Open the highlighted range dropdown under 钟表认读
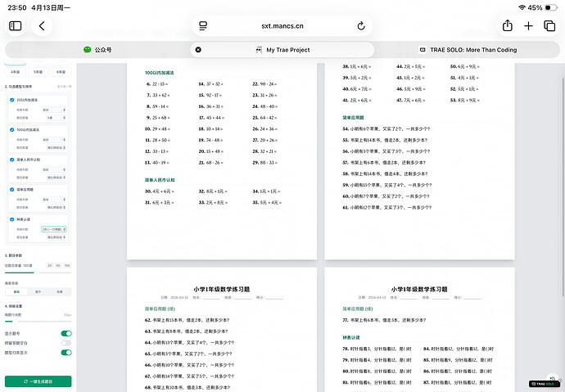Screen dimensions: 565x392 54,229
